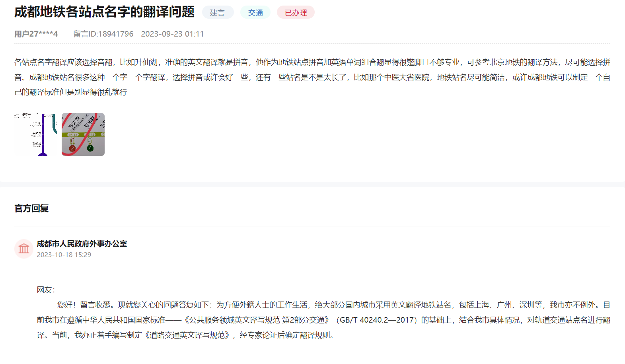
Task: Click the 已办理 status badge
Action: (296, 13)
